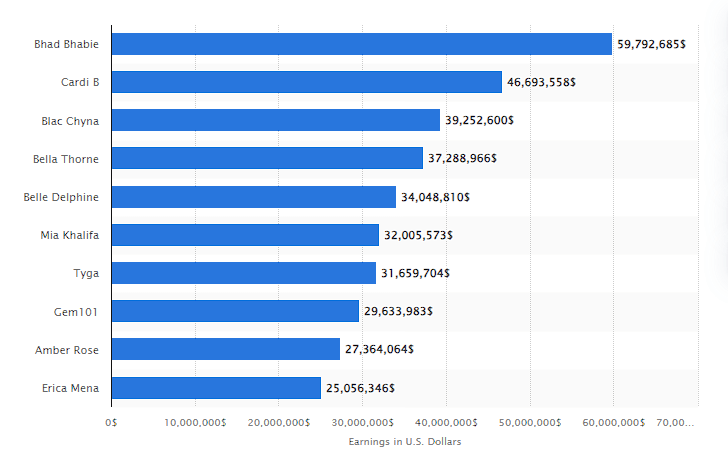Click the value 29,633,983$
The height and width of the screenshot is (458, 728).
point(398,312)
